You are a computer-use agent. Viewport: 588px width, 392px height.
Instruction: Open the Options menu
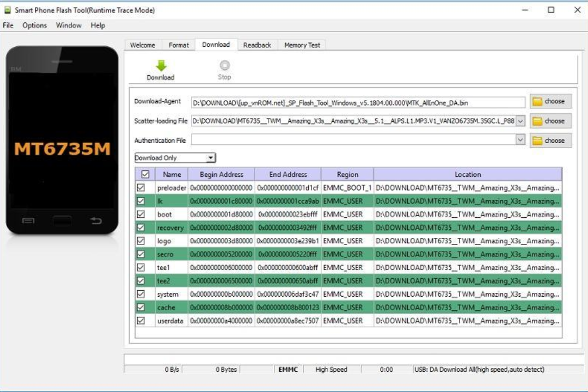34,26
